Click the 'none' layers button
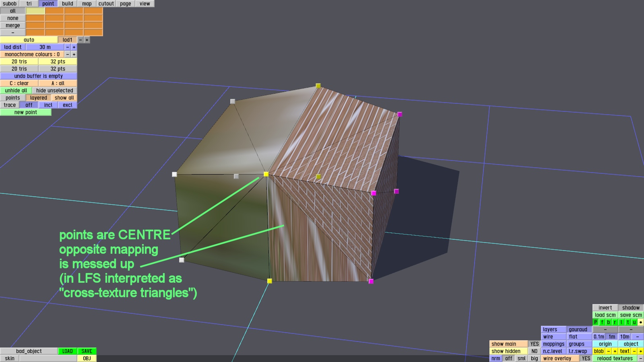 coord(13,18)
